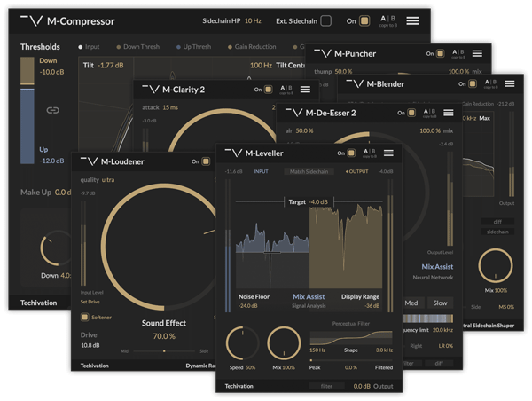Switch A/B preset in M-Leveller
532x401 pixels.
pyautogui.click(x=370, y=153)
